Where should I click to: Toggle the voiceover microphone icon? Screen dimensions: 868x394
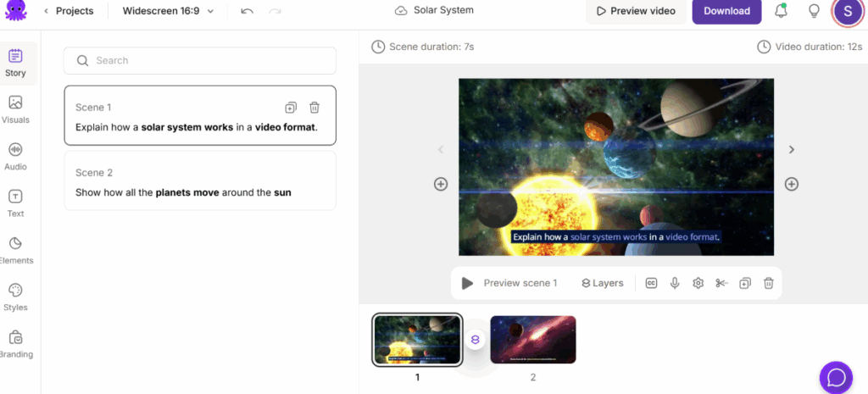tap(675, 283)
